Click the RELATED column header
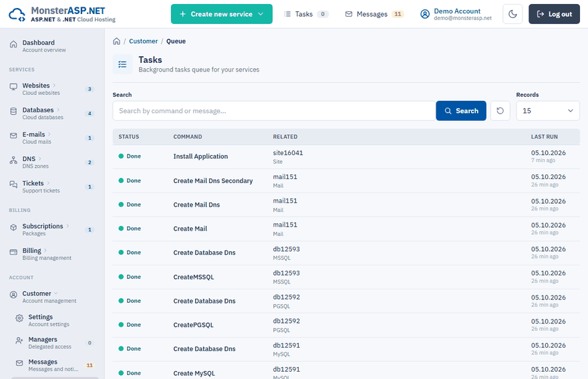The width and height of the screenshot is (588, 379). (x=285, y=137)
